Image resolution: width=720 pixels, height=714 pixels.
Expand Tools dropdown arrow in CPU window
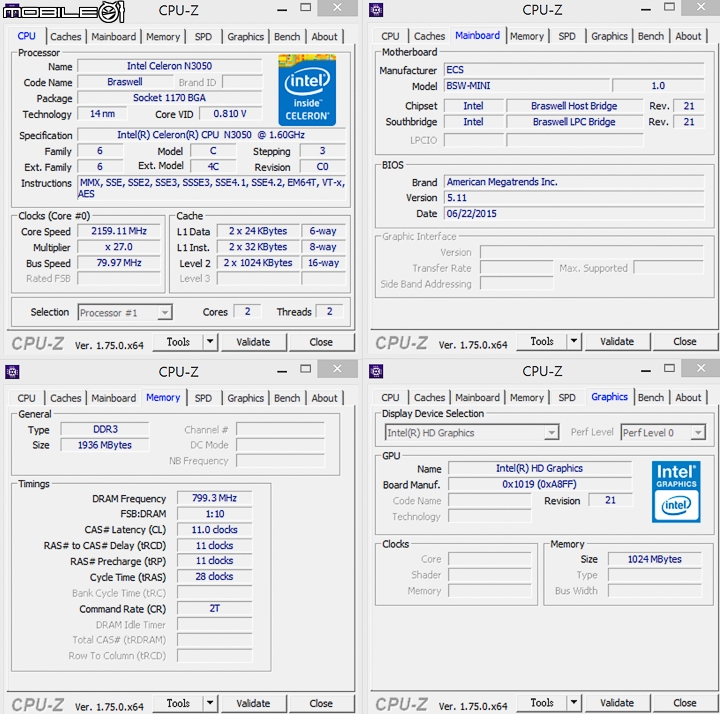click(210, 342)
